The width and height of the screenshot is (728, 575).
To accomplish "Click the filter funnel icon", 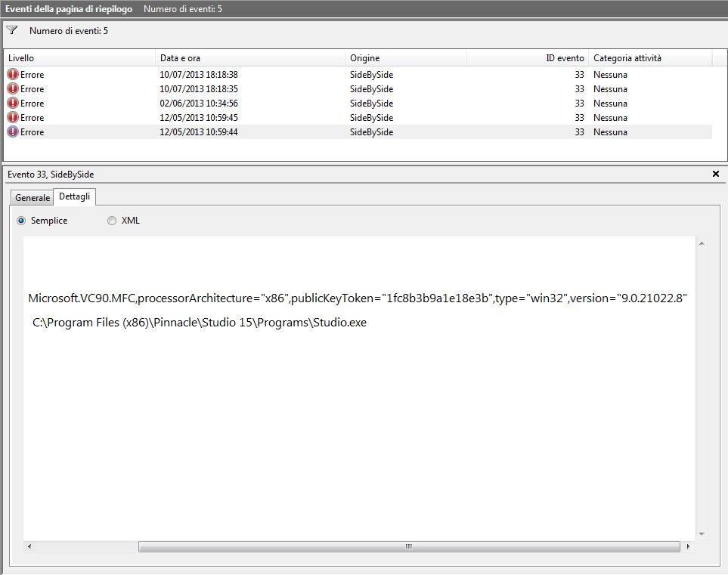I will pyautogui.click(x=12, y=31).
